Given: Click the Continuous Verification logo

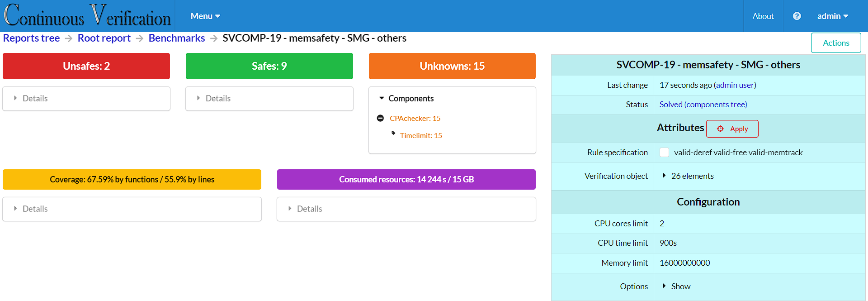Looking at the screenshot, I should [x=87, y=16].
